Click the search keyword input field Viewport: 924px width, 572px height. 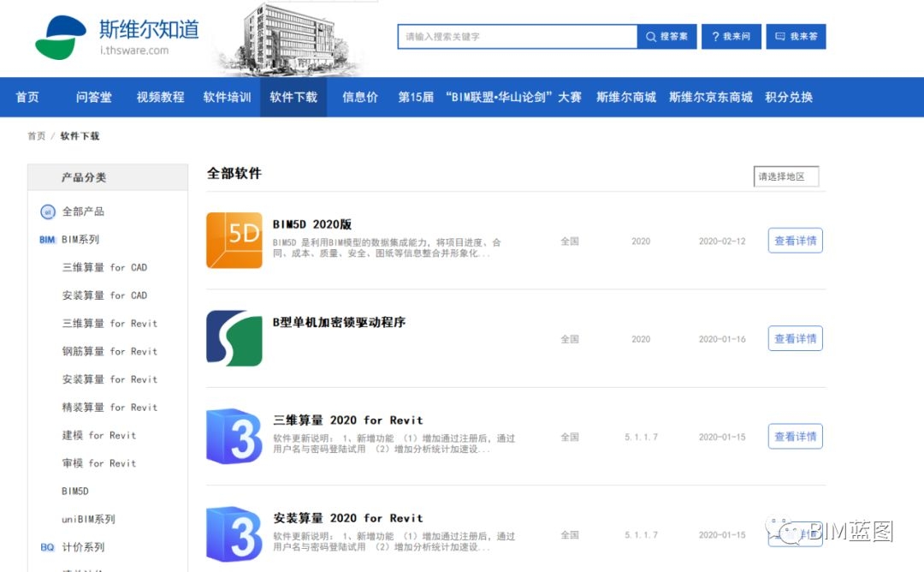pyautogui.click(x=518, y=37)
